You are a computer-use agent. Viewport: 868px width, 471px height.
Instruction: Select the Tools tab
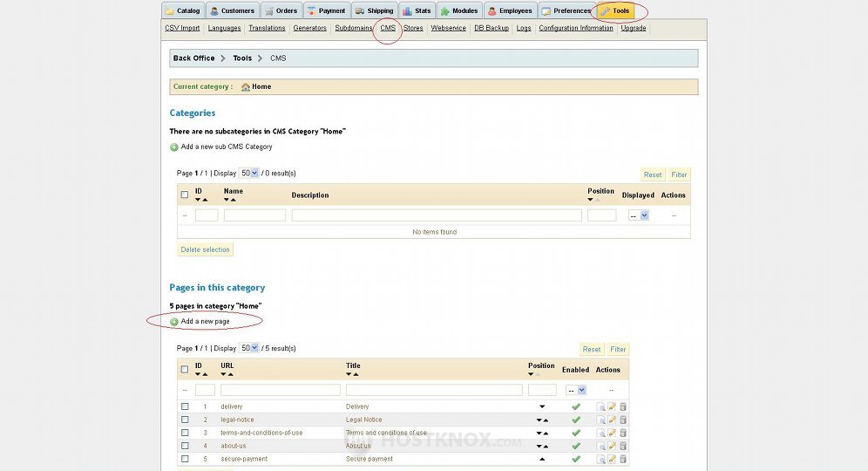(x=615, y=10)
